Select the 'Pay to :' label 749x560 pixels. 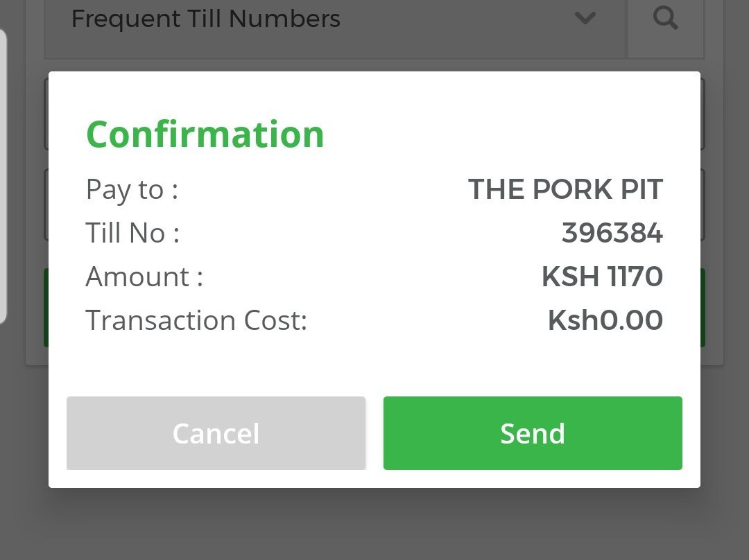pos(132,189)
